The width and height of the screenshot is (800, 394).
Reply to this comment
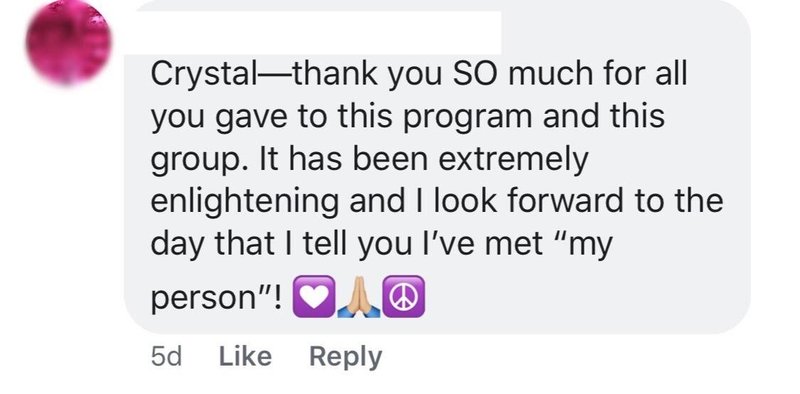[x=345, y=357]
